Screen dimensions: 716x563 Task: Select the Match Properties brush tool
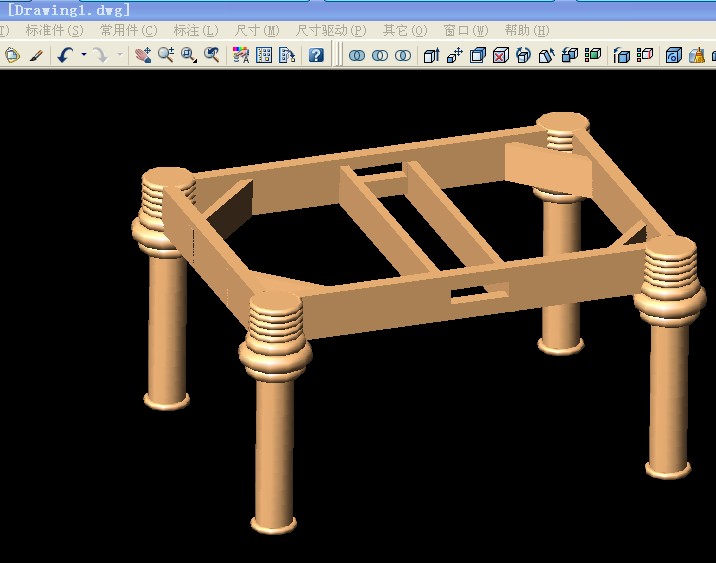36,55
